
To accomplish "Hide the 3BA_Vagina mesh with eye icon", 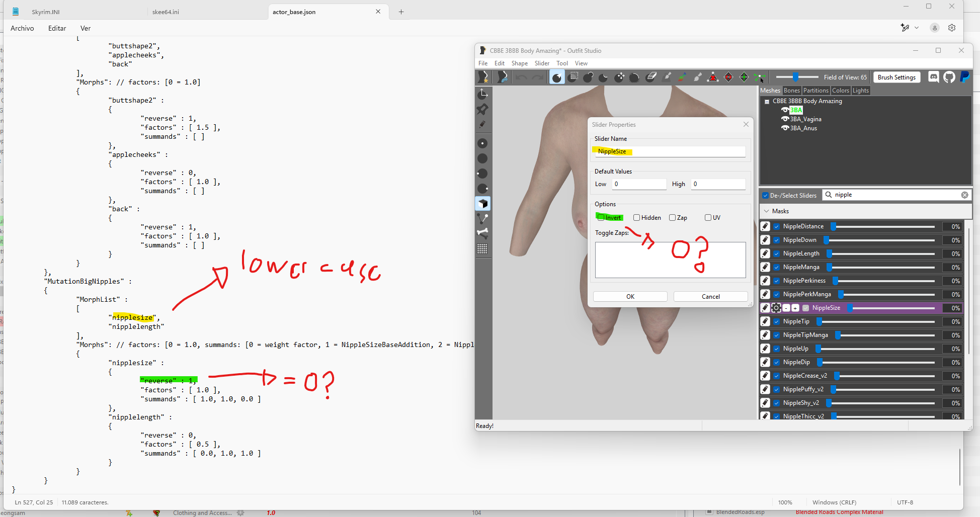I will click(x=784, y=119).
